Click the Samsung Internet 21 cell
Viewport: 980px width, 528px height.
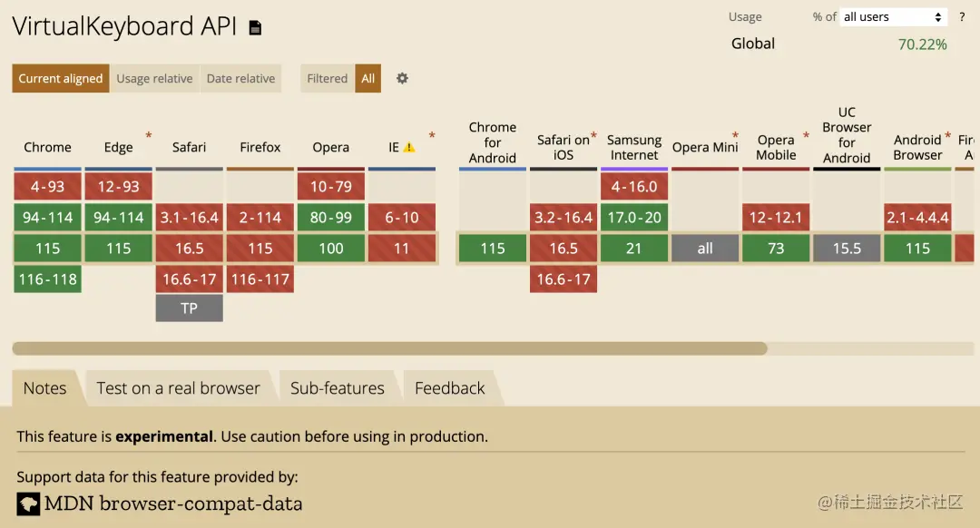pyautogui.click(x=634, y=248)
